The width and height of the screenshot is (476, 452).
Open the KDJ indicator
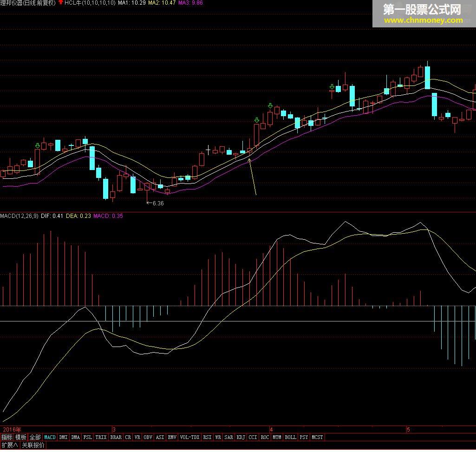pyautogui.click(x=241, y=437)
